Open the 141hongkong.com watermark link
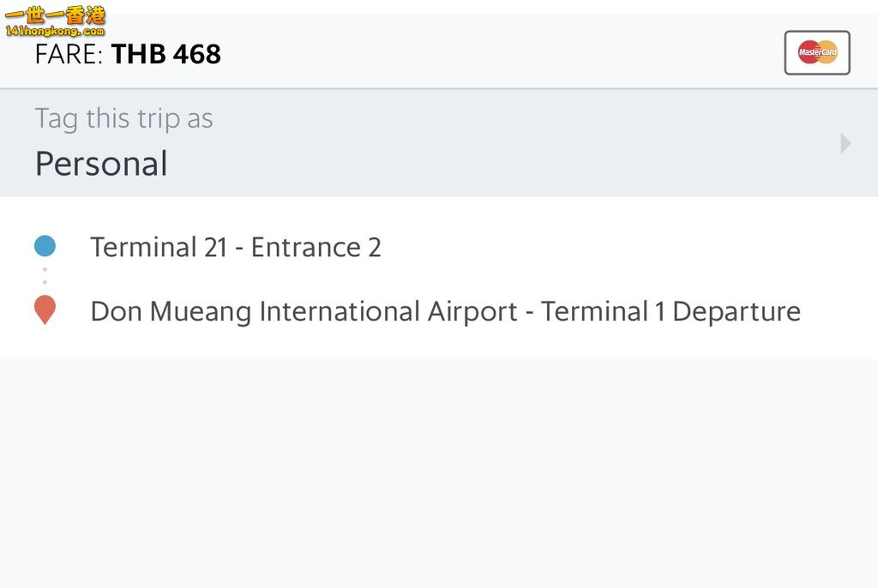878x588 pixels. click(54, 32)
